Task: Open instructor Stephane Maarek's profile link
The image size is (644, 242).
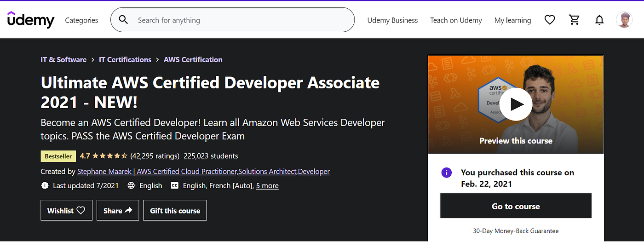Action: (203, 171)
